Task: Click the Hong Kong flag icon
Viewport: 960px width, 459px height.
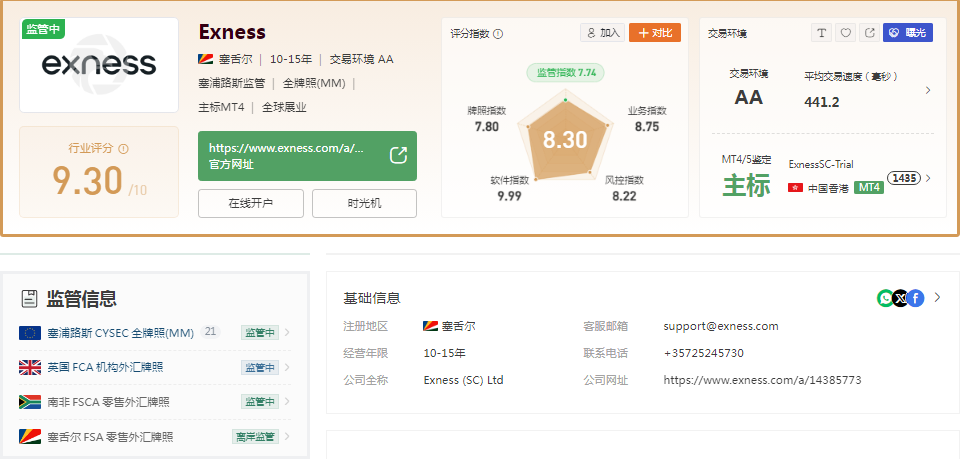Action: (x=795, y=188)
